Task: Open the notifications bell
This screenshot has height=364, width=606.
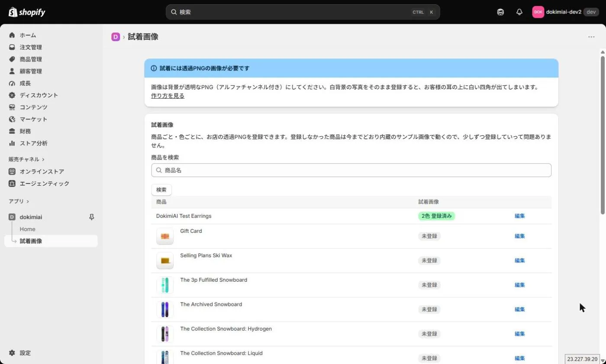Action: click(x=519, y=12)
